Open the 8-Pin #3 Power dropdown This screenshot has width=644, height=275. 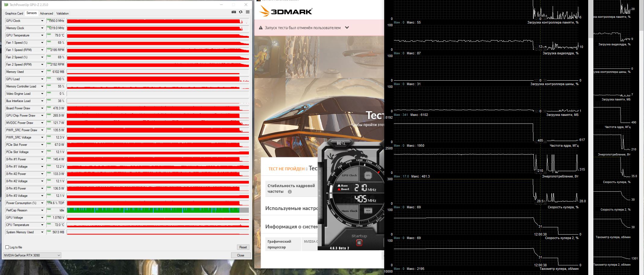tap(42, 188)
